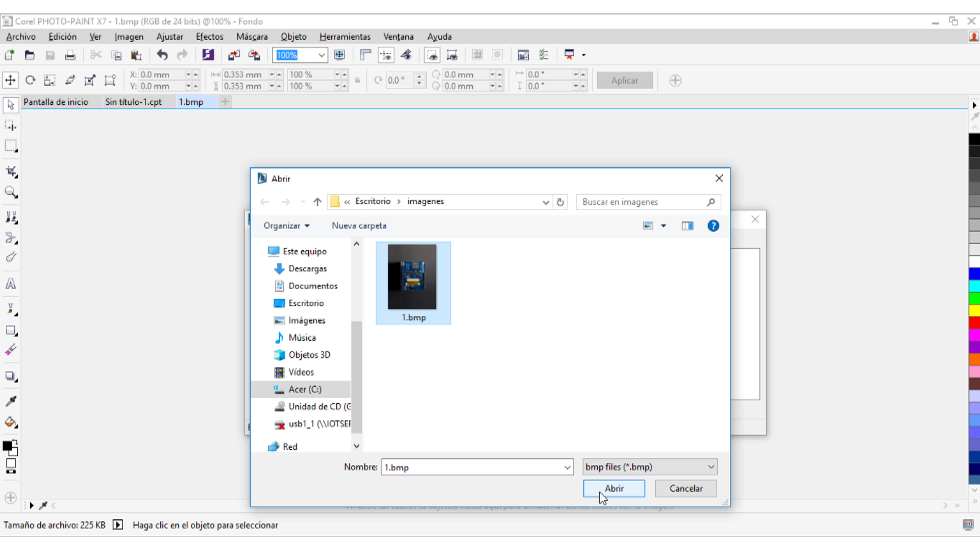Select the Rectangle Mask tool
980x551 pixels.
[x=11, y=146]
